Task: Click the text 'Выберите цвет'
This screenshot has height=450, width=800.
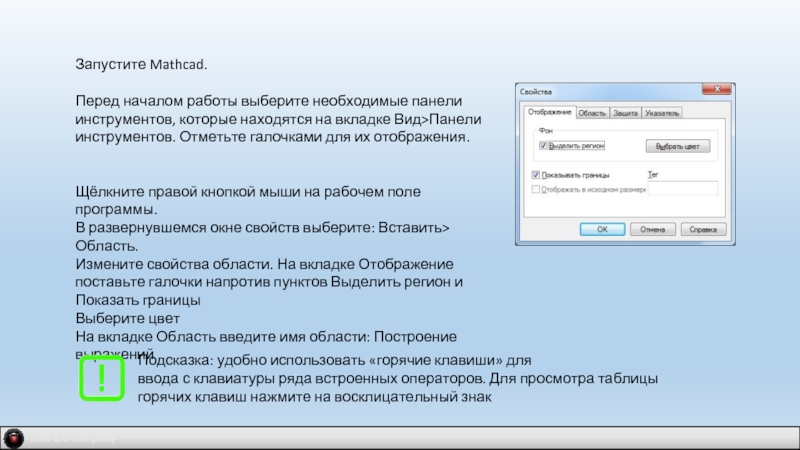Action: pos(128,318)
